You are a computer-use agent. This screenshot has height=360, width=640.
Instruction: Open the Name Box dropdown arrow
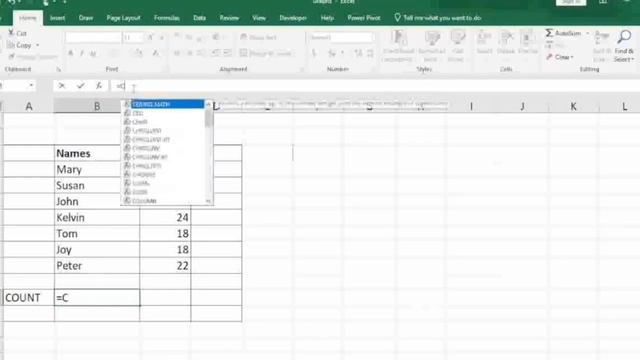coord(31,85)
